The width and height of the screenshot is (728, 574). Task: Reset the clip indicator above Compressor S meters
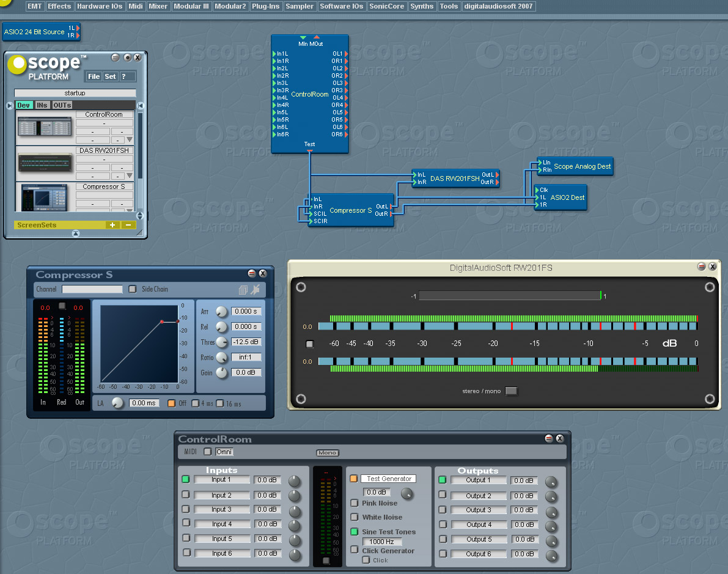coord(62,306)
